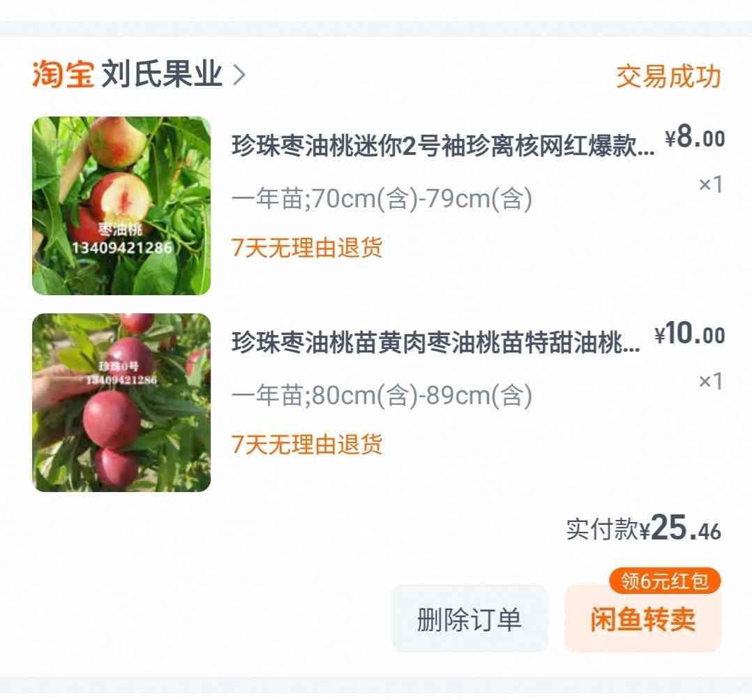Tap the 领6元红包 badge
The height and width of the screenshot is (700, 752).
coord(665,581)
